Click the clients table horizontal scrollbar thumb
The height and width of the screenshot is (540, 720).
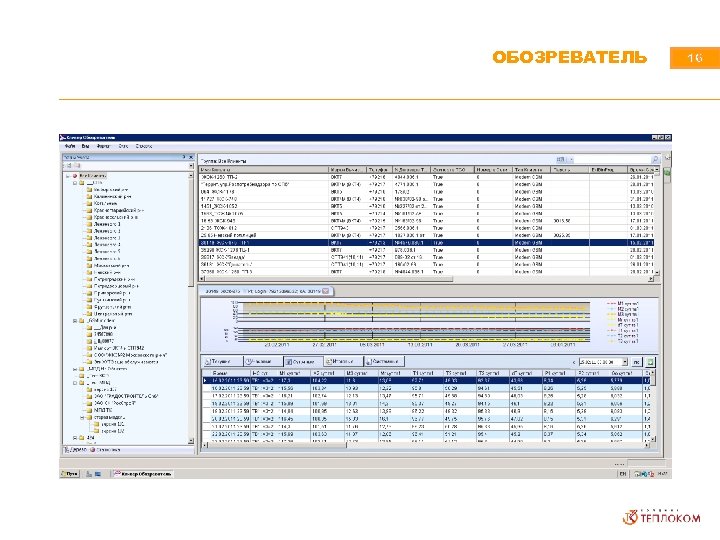329,279
